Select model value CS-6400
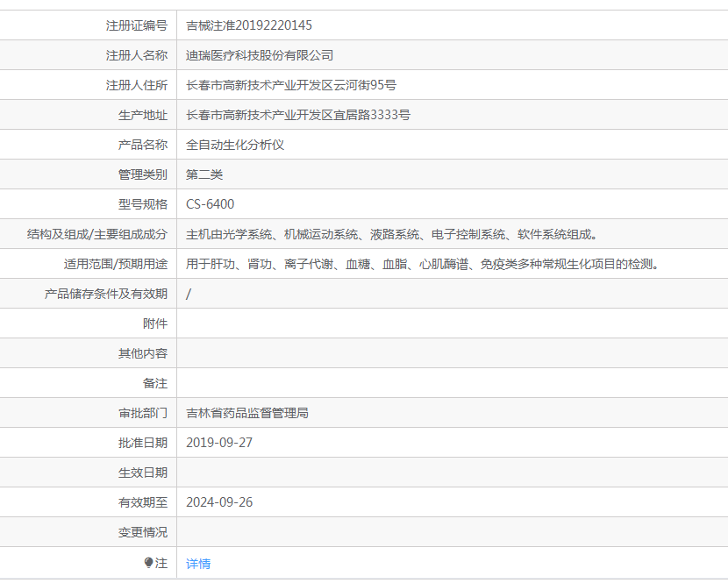728x583 pixels. tap(210, 204)
